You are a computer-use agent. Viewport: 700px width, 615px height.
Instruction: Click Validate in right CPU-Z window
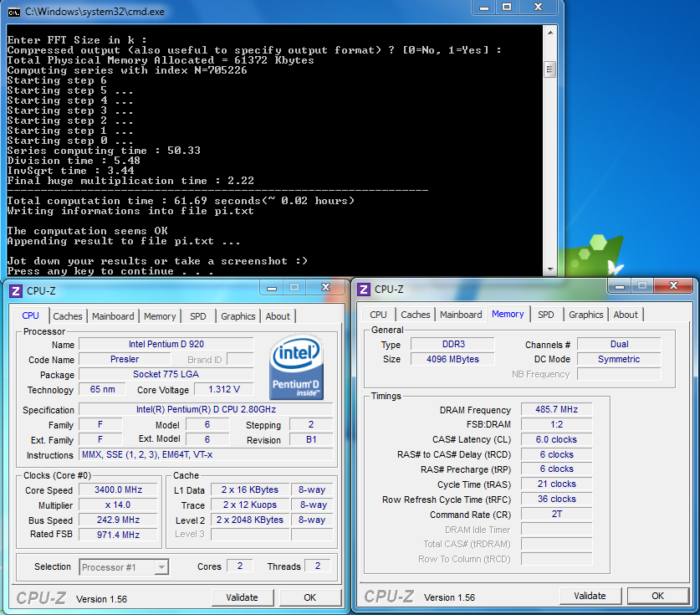point(590,596)
